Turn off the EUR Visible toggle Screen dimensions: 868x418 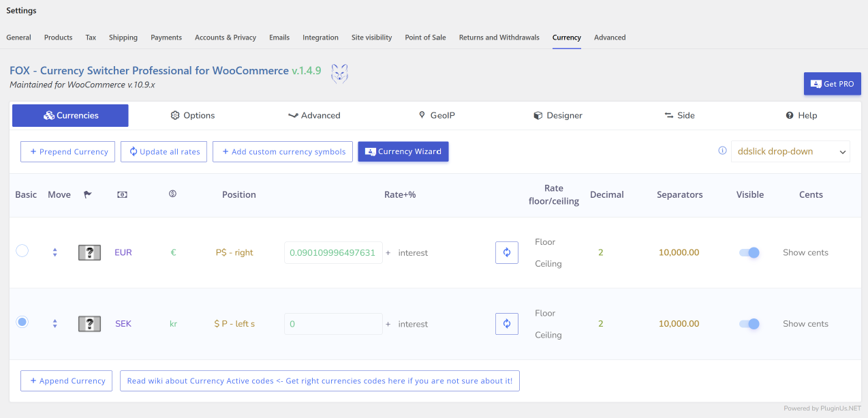coord(749,252)
